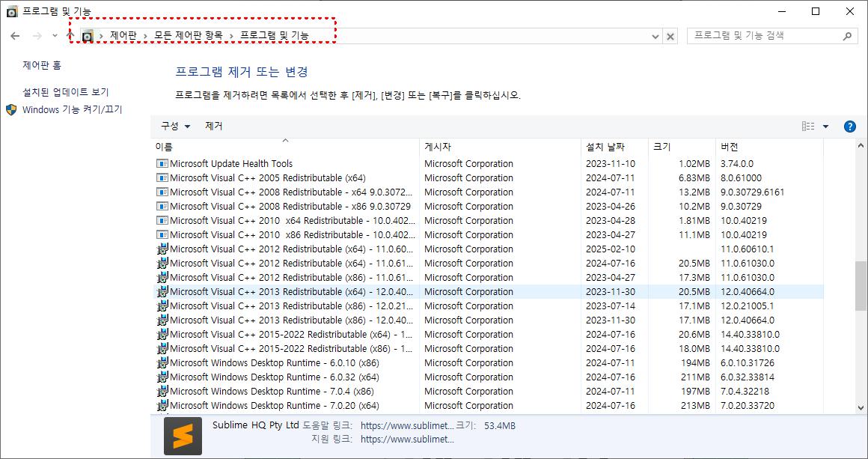Open the view options dropdown arrow

(826, 127)
